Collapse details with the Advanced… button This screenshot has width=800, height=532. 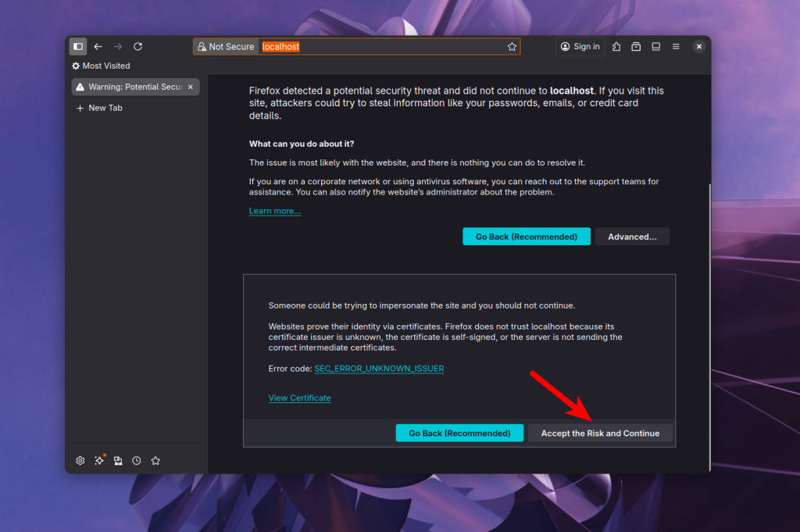click(632, 237)
